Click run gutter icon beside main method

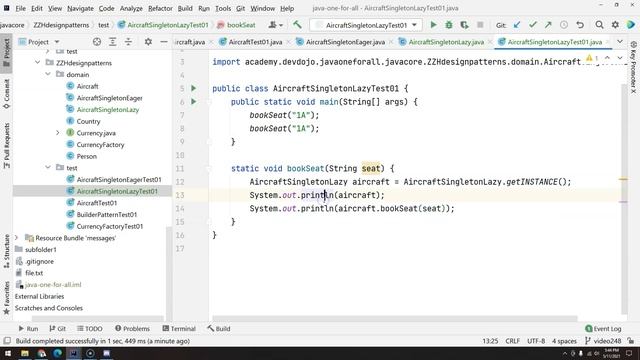click(193, 101)
